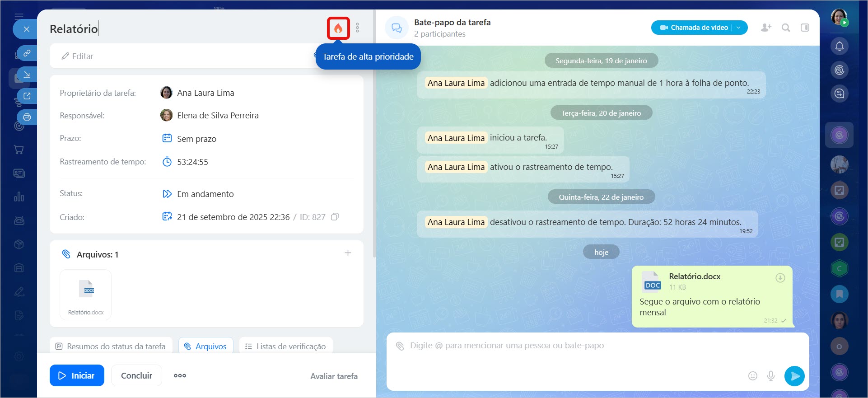The image size is (868, 398).
Task: Send the chat message
Action: pos(794,376)
